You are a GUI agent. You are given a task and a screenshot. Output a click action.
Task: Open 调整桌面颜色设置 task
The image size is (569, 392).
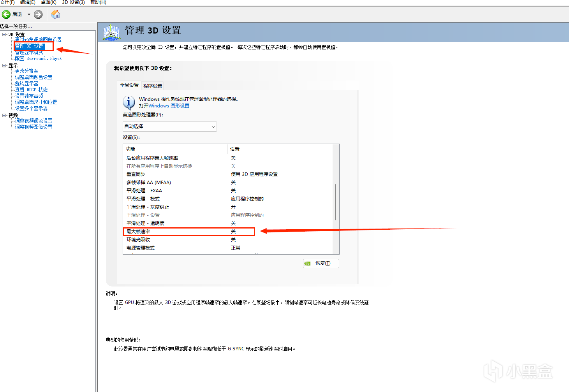point(33,77)
